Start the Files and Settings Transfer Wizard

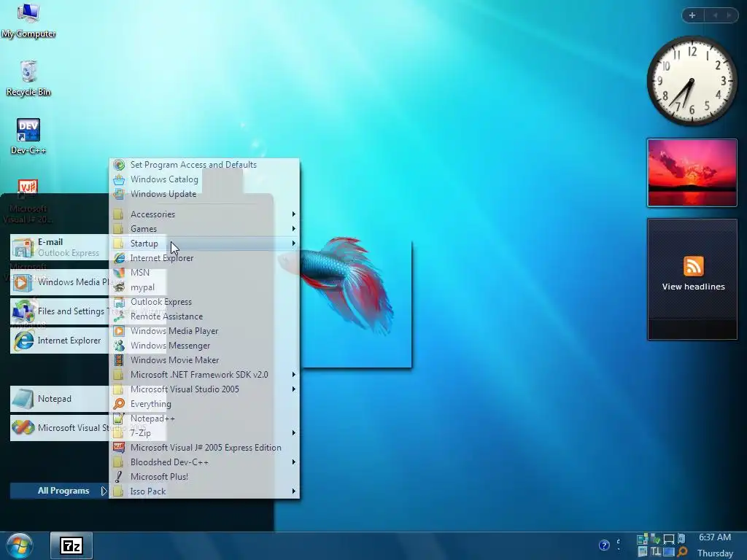point(60,311)
